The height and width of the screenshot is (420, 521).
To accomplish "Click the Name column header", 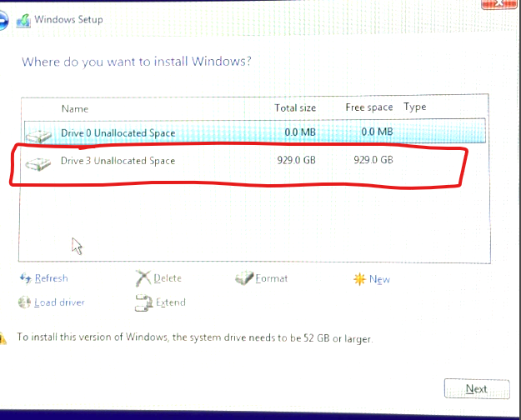I will (75, 109).
